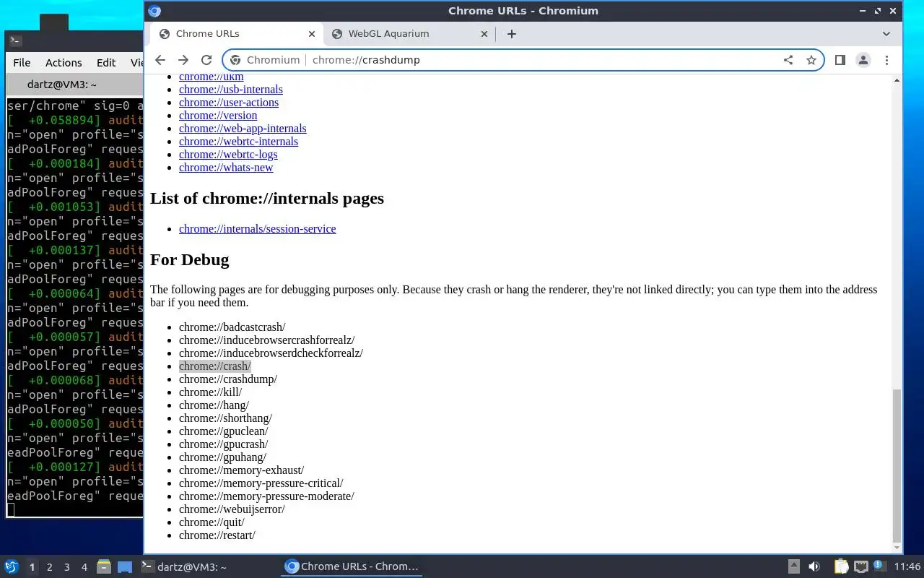Click the chrome://quit/ list entry

[212, 522]
